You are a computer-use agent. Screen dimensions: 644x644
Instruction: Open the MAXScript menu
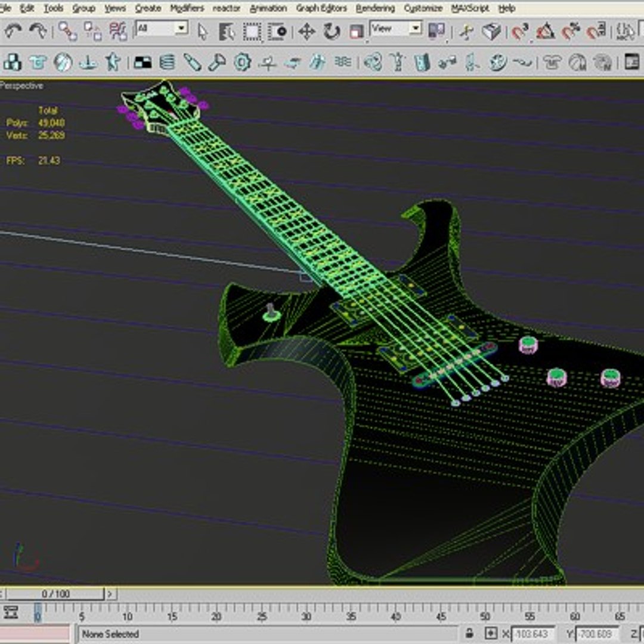pyautogui.click(x=470, y=8)
